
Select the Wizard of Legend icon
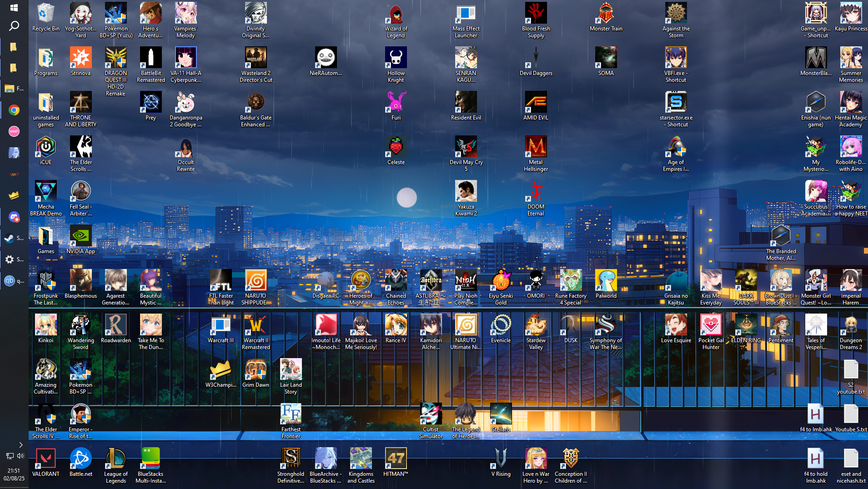tap(396, 20)
